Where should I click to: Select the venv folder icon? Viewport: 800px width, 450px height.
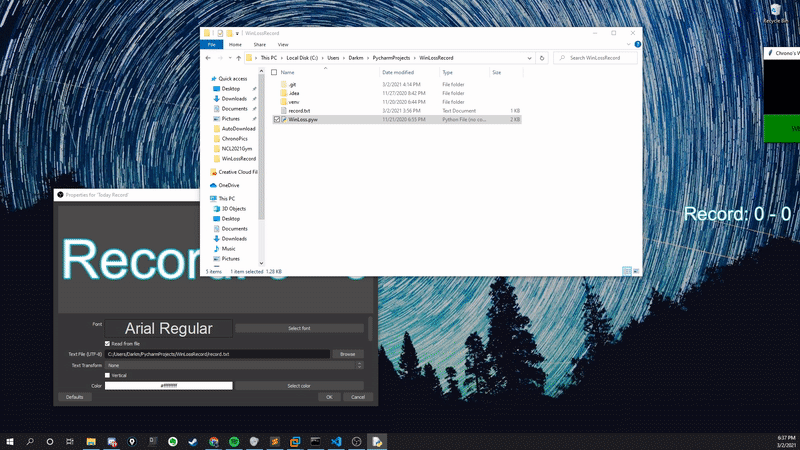point(284,102)
